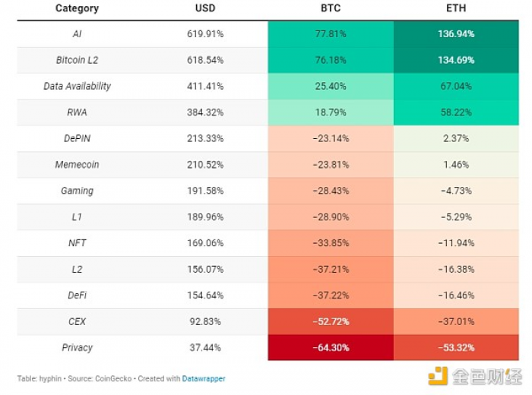Click the DePIN ETH value 2.37%
The width and height of the screenshot is (532, 395).
456,138
